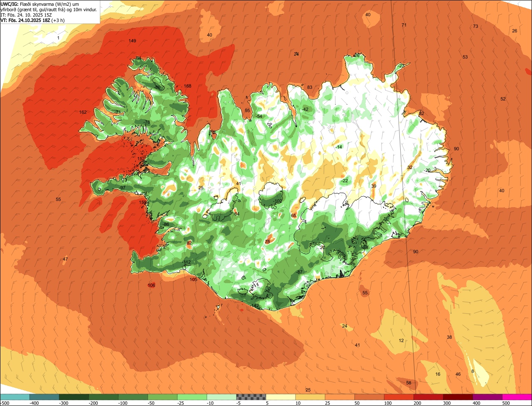532x406 pixels.
Task: Select the darkest green legend swatch from -300 to -200
Action: pyautogui.click(x=74, y=397)
